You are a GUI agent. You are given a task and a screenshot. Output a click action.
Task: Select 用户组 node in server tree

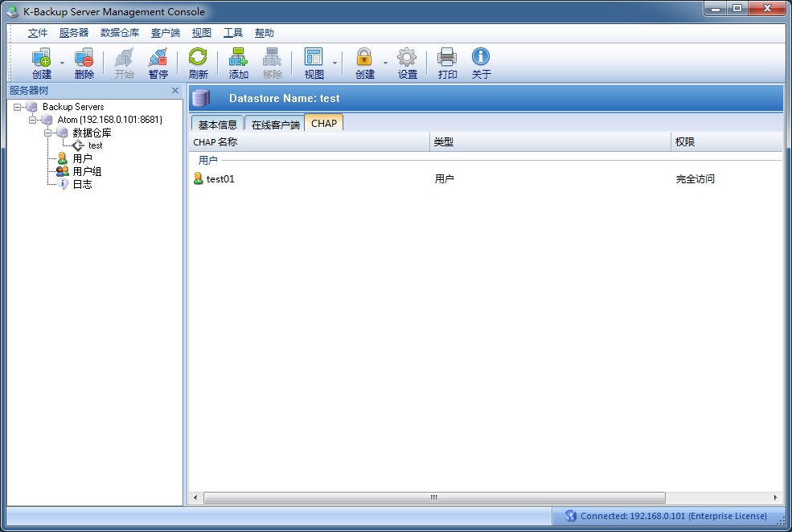87,172
